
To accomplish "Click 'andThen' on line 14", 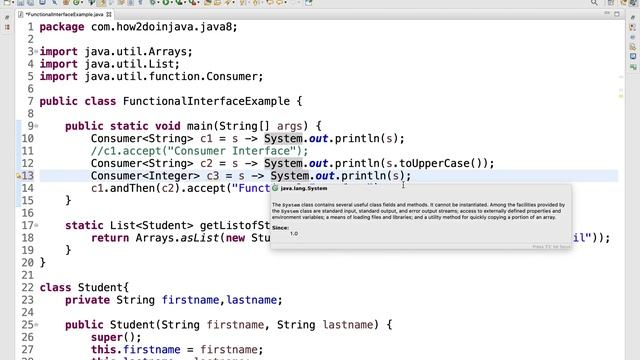I will [133, 189].
